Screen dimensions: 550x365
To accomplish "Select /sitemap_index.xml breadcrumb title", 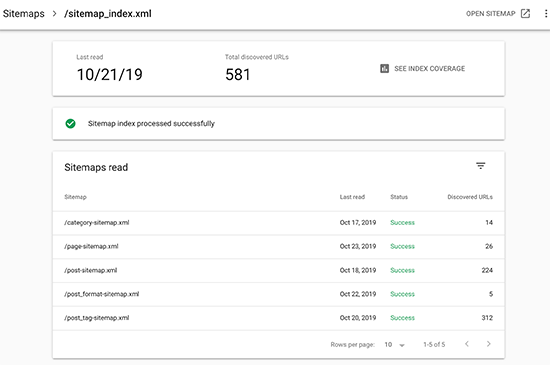I will coord(108,14).
